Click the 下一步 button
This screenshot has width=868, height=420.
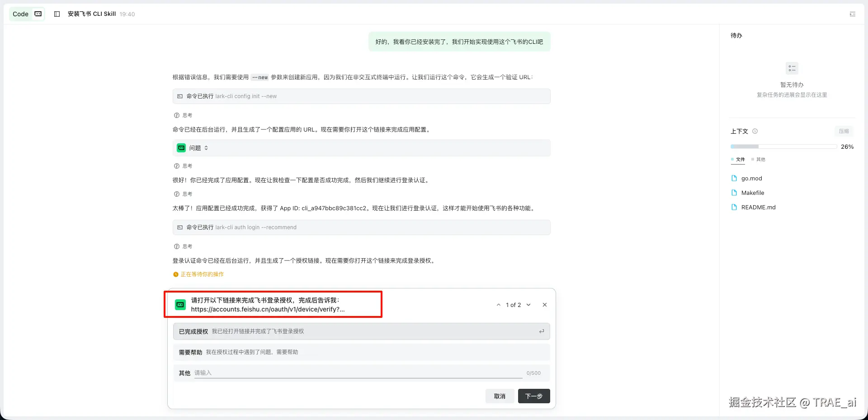(x=534, y=396)
